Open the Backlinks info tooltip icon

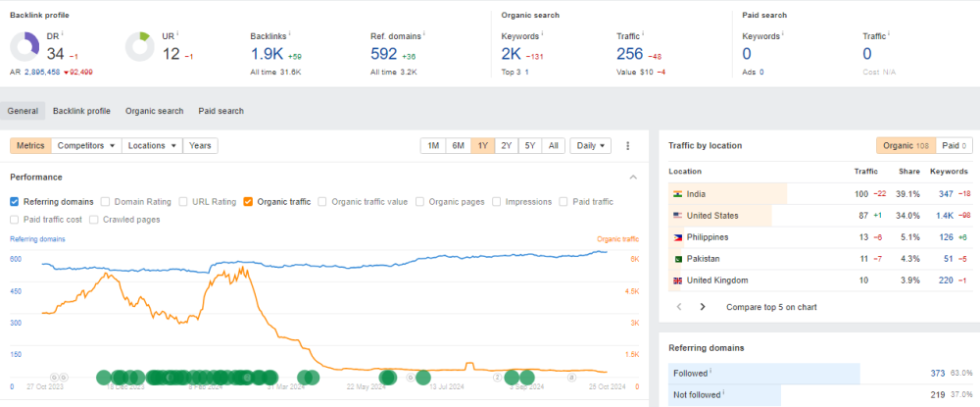(290, 34)
